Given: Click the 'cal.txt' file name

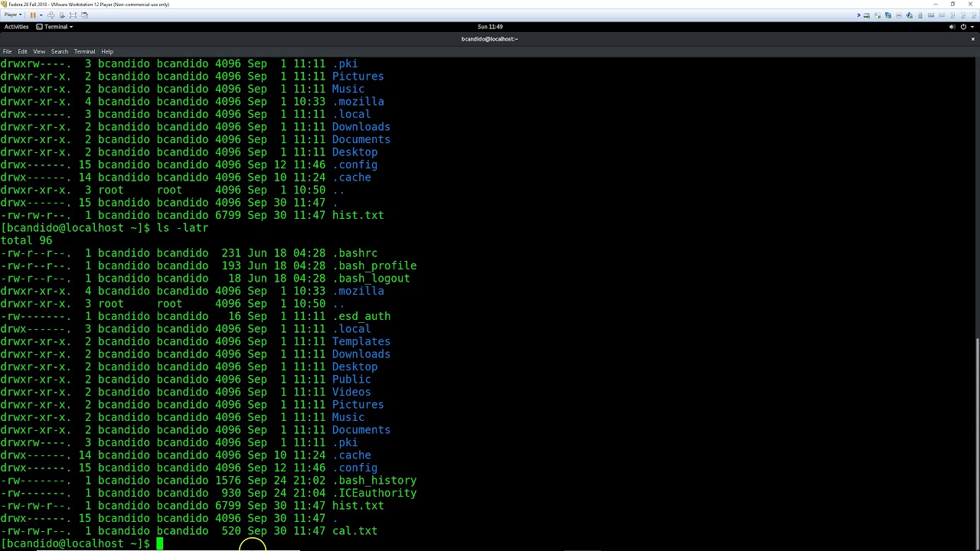Looking at the screenshot, I should click(354, 530).
